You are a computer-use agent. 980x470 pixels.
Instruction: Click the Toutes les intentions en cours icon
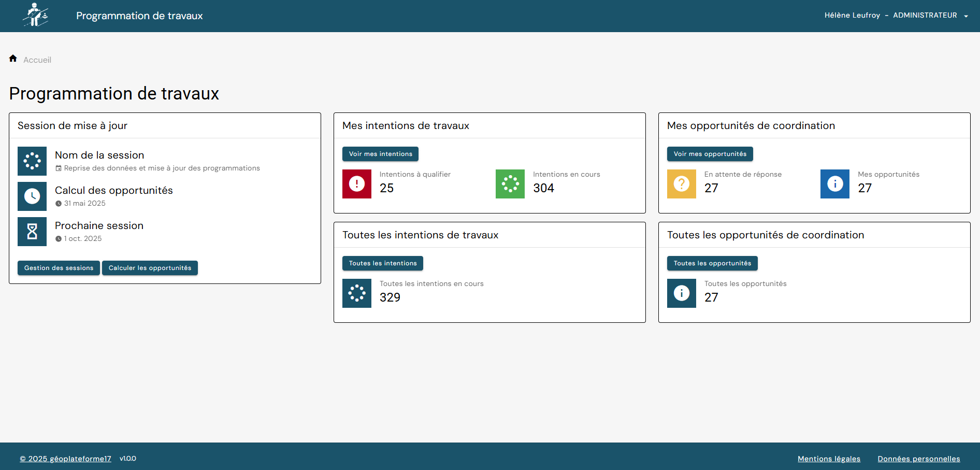(356, 293)
